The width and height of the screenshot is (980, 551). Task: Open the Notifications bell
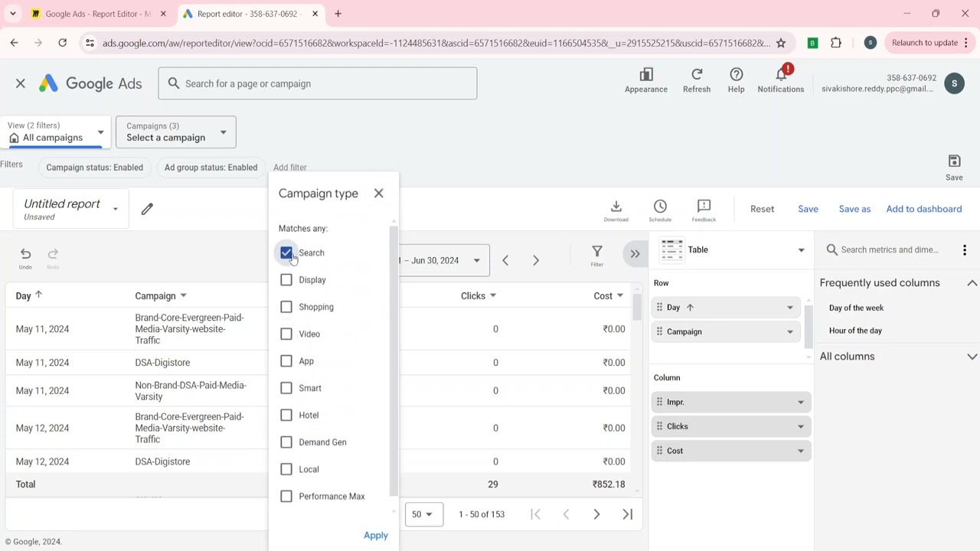click(781, 80)
